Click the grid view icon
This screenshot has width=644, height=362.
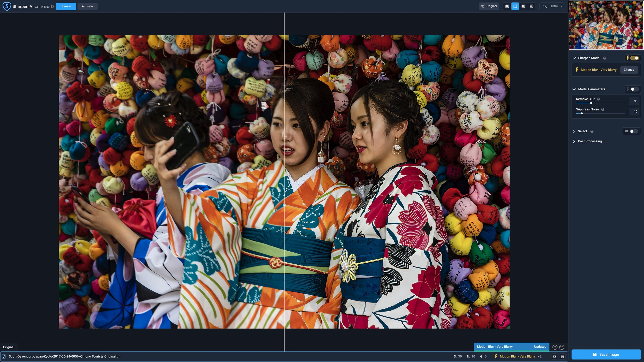(531, 6)
